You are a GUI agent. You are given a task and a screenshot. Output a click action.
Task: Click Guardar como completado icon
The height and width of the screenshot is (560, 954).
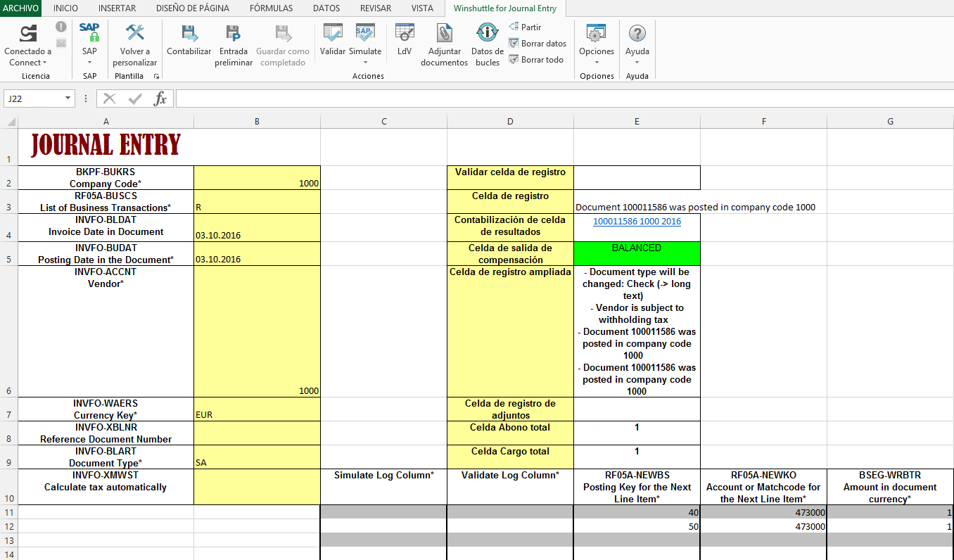tap(282, 33)
